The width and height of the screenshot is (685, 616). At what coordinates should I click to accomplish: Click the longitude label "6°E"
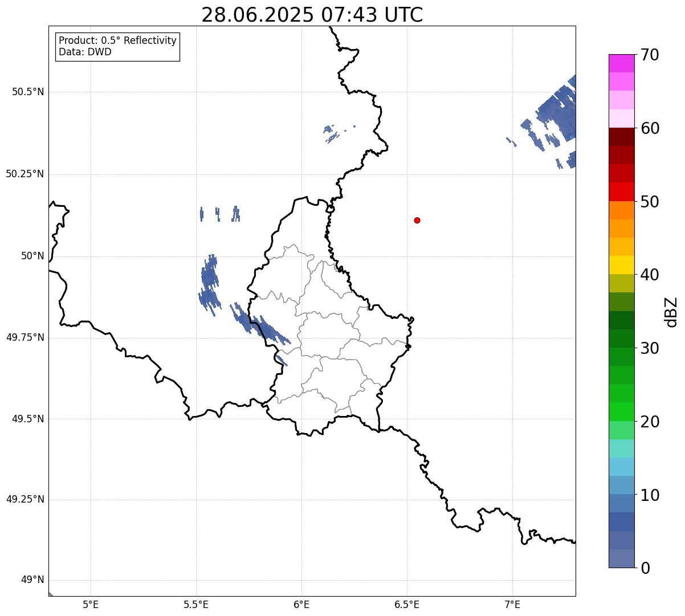pyautogui.click(x=301, y=604)
